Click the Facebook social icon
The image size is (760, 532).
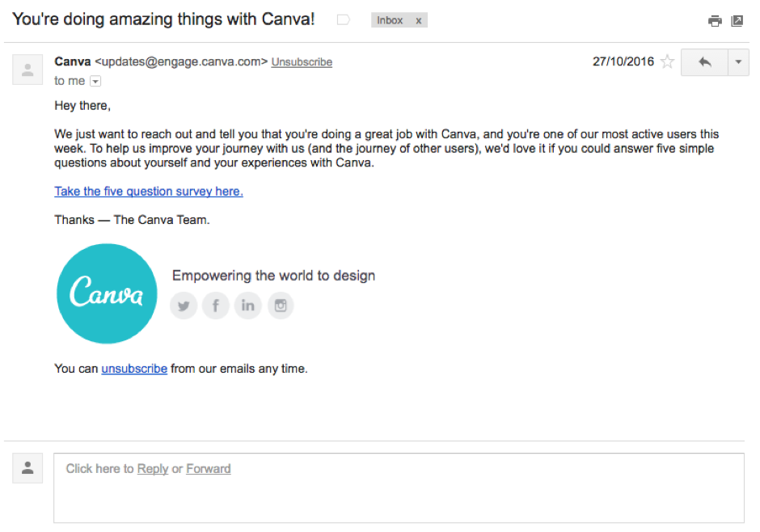(x=216, y=306)
